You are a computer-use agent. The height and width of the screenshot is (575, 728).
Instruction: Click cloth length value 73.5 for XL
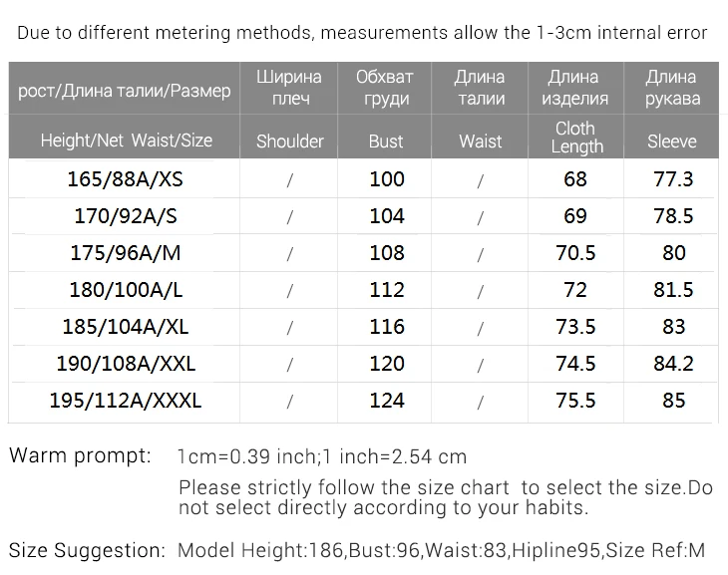click(x=575, y=327)
